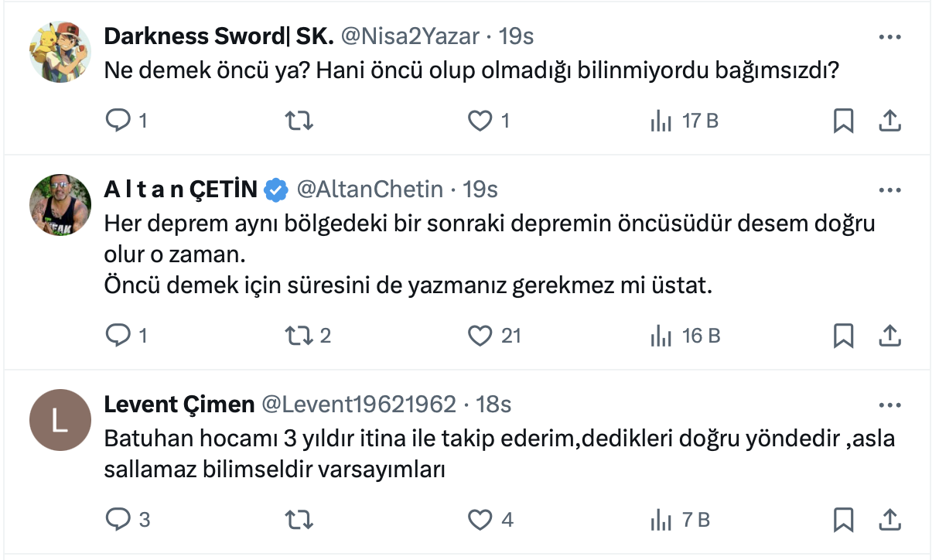Viewport: 939px width, 560px height.
Task: Bookmark Levent Çimen's tweet
Action: pyautogui.click(x=843, y=520)
